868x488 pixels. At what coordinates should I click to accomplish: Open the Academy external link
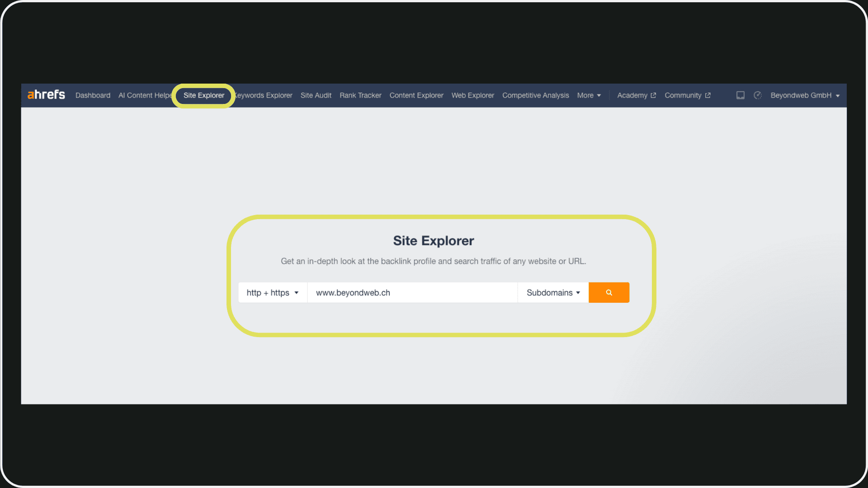(637, 95)
